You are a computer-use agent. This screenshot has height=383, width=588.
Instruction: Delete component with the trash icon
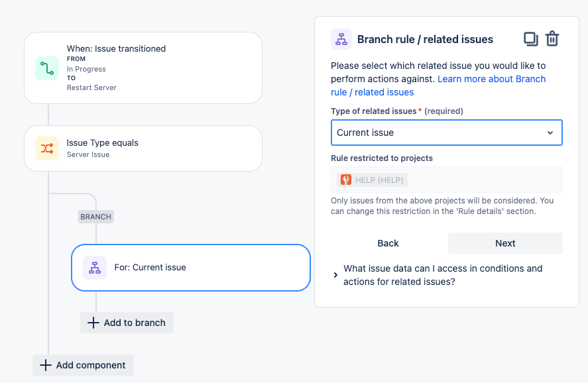[x=552, y=38]
